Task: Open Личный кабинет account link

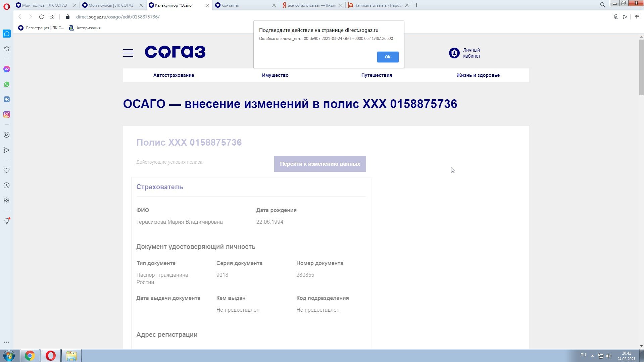Action: point(465,53)
